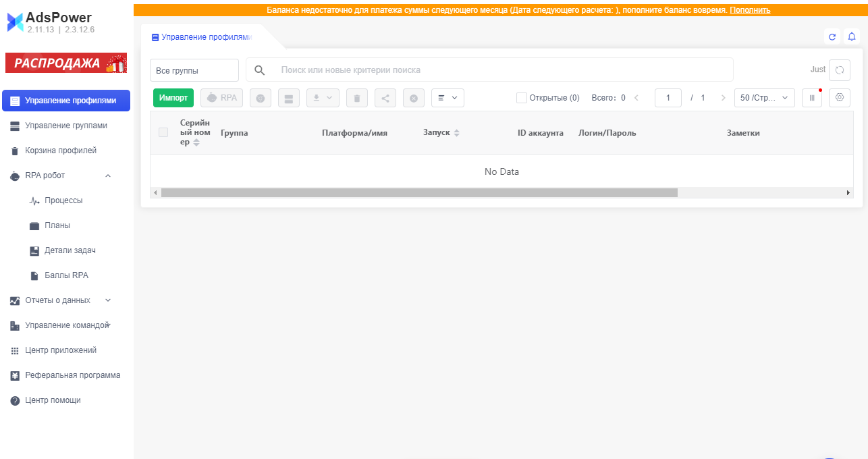Click the Процессы pulse icon
The image size is (868, 459).
[35, 200]
